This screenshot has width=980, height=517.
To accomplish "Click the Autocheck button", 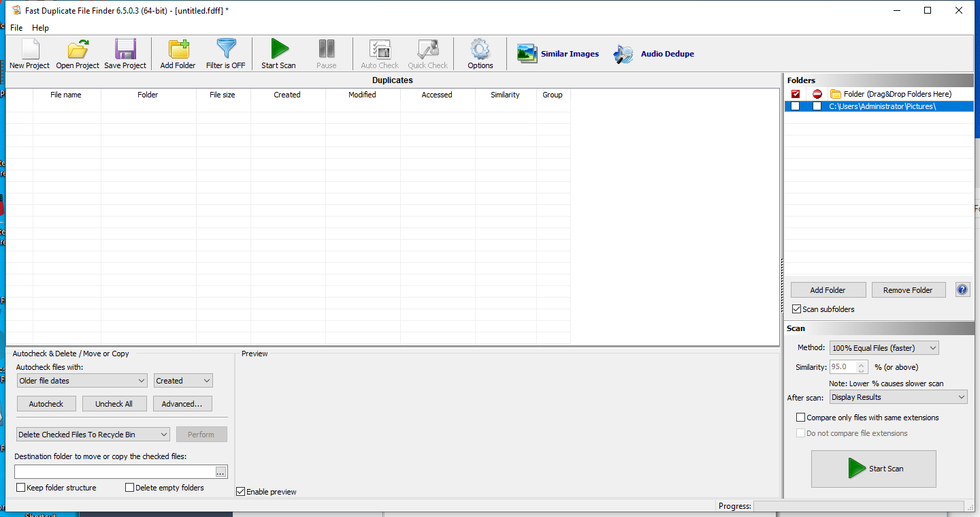I will [x=46, y=404].
